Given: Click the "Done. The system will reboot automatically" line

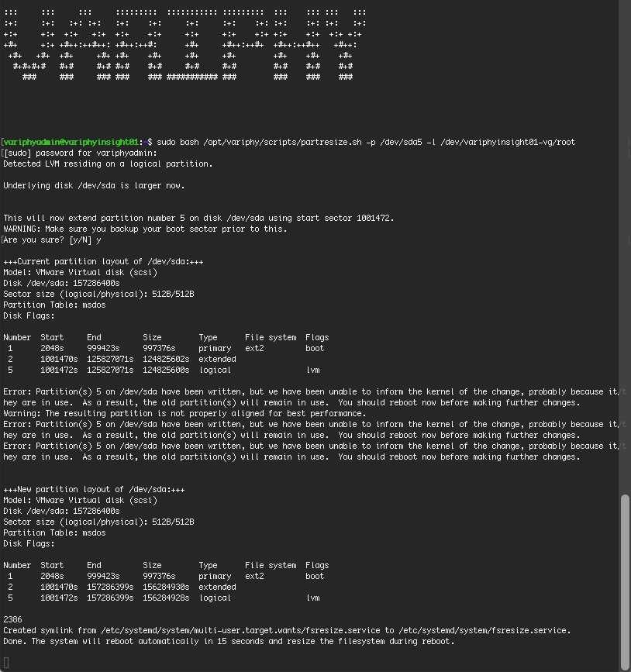Looking at the screenshot, I should point(229,642).
